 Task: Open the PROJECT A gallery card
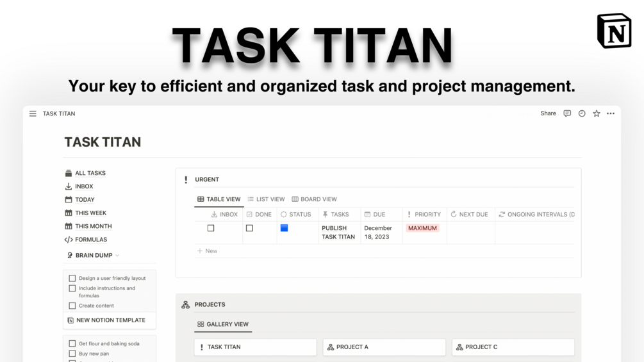pos(384,347)
